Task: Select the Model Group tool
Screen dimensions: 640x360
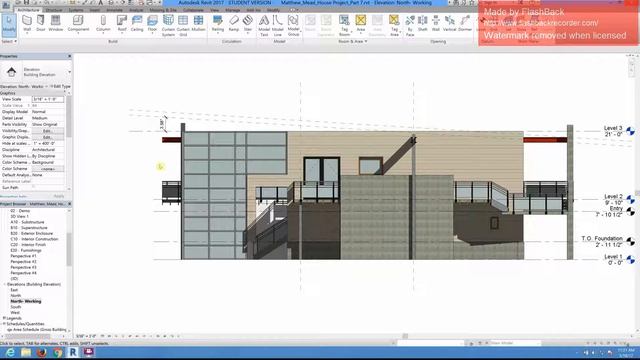Action: coord(293,25)
